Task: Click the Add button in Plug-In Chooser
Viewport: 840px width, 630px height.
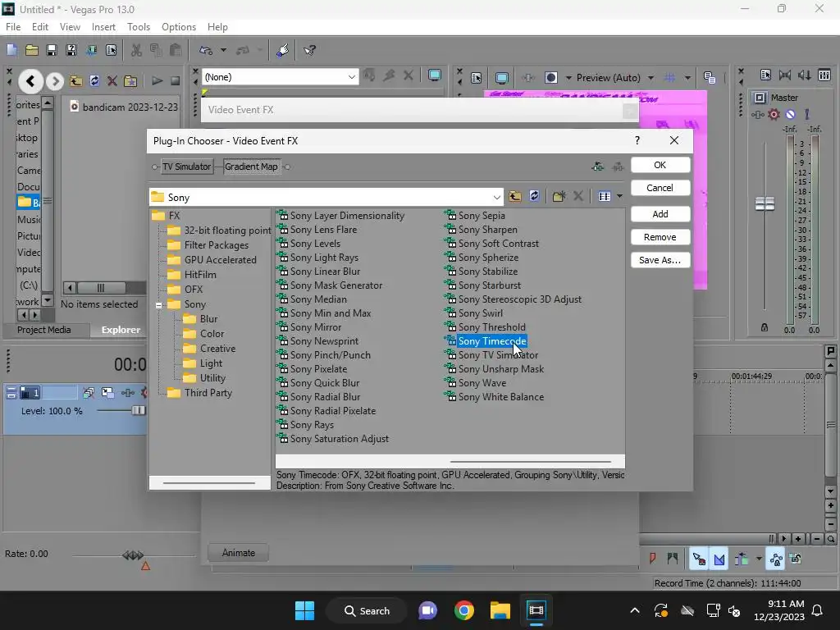Action: [x=660, y=214]
